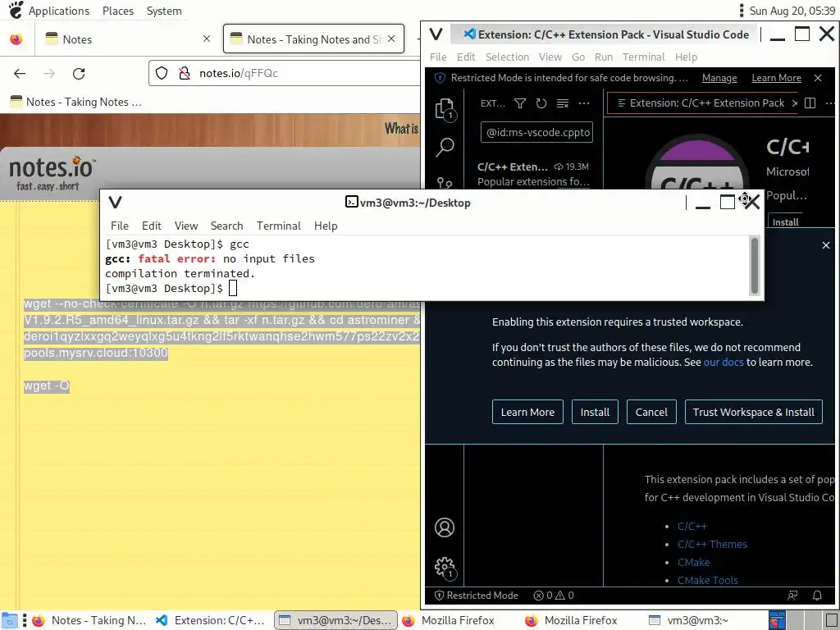Click the workspace switcher in the bottom panel
The image size is (840, 630).
(804, 620)
